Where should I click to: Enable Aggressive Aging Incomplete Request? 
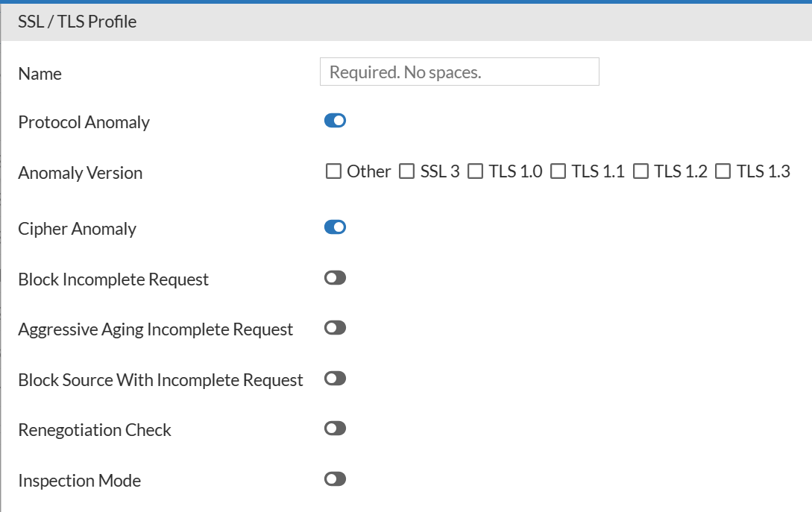point(335,328)
